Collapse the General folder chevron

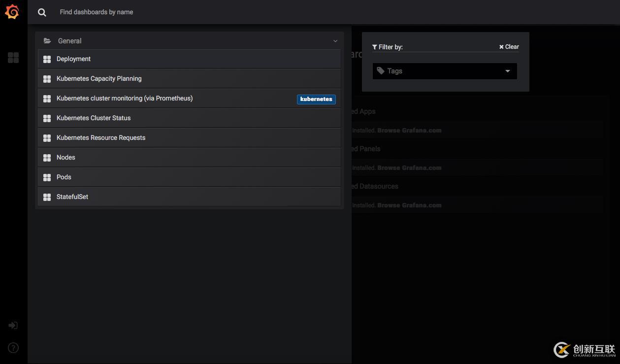pos(335,41)
